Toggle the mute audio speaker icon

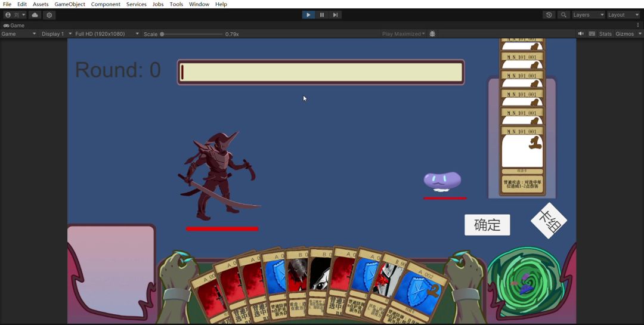[x=581, y=34]
